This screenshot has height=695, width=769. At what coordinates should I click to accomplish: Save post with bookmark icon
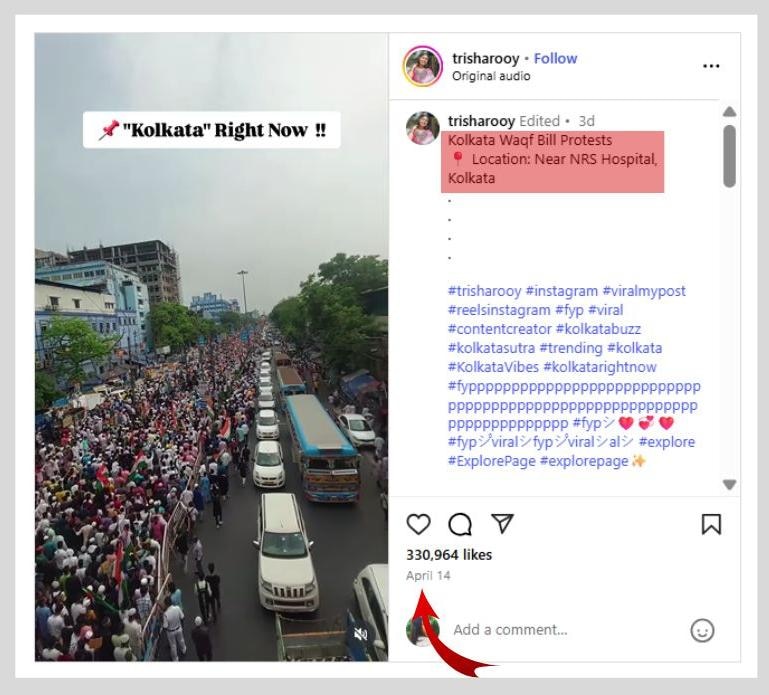(711, 524)
